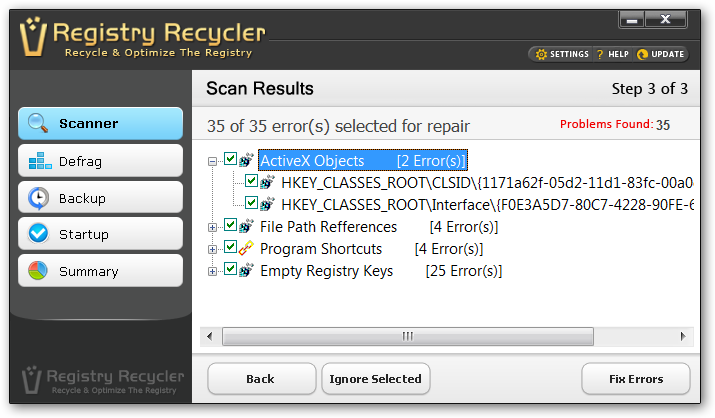Click the UPDATE button in header

[661, 54]
